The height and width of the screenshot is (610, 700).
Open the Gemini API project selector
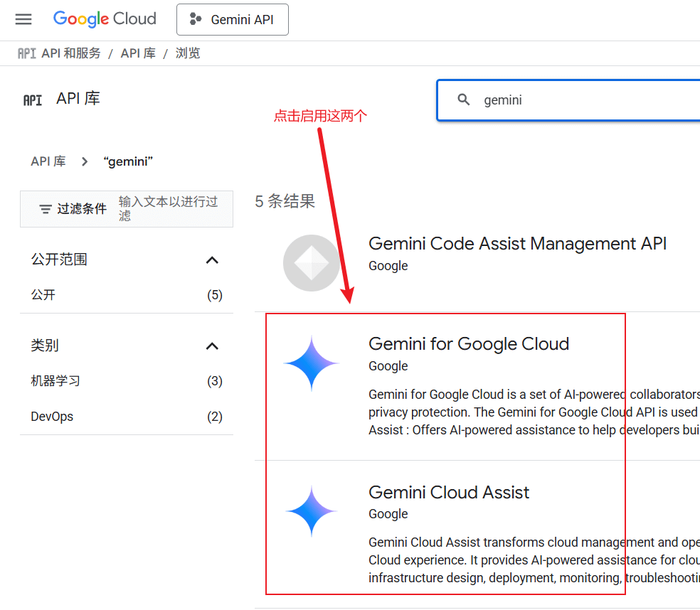[x=233, y=20]
